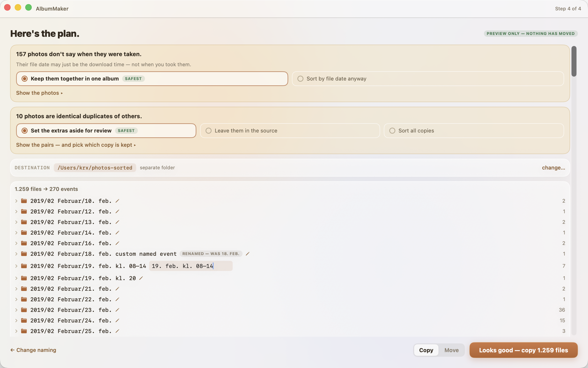
Task: Click folder icon of 13. feb. row
Action: (24, 222)
